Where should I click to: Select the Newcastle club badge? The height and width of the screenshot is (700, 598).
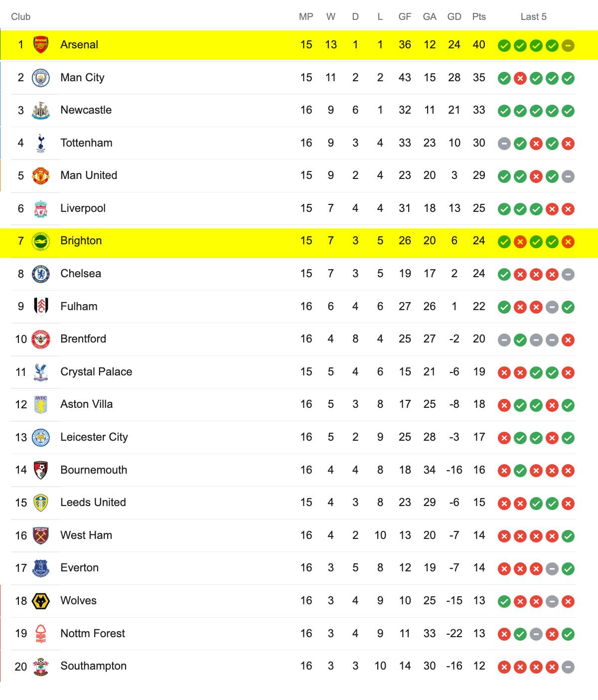tap(41, 110)
